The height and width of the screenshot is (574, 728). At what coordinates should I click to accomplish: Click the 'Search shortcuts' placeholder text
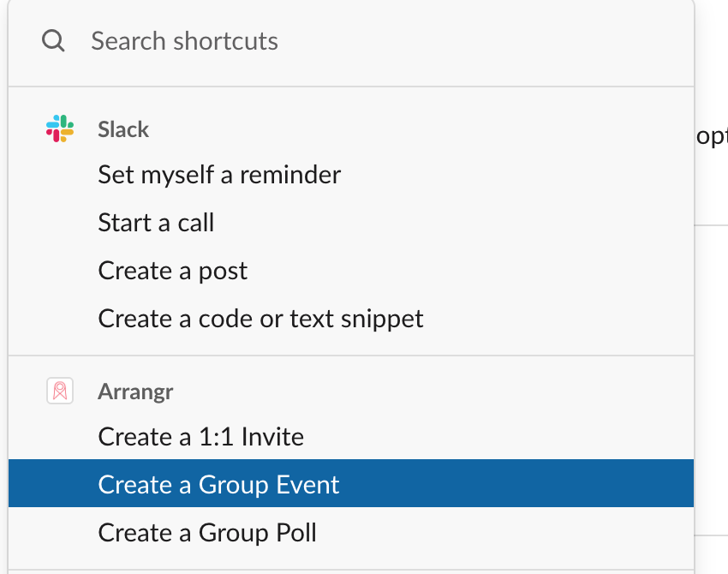[x=184, y=41]
